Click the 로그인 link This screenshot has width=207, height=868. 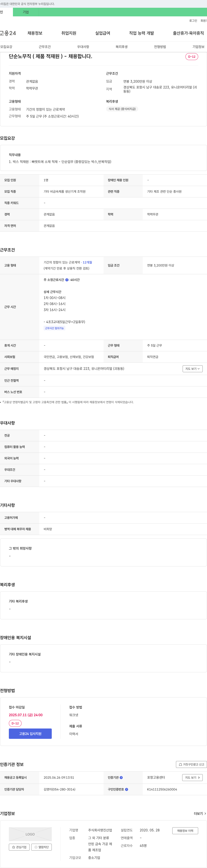click(193, 20)
